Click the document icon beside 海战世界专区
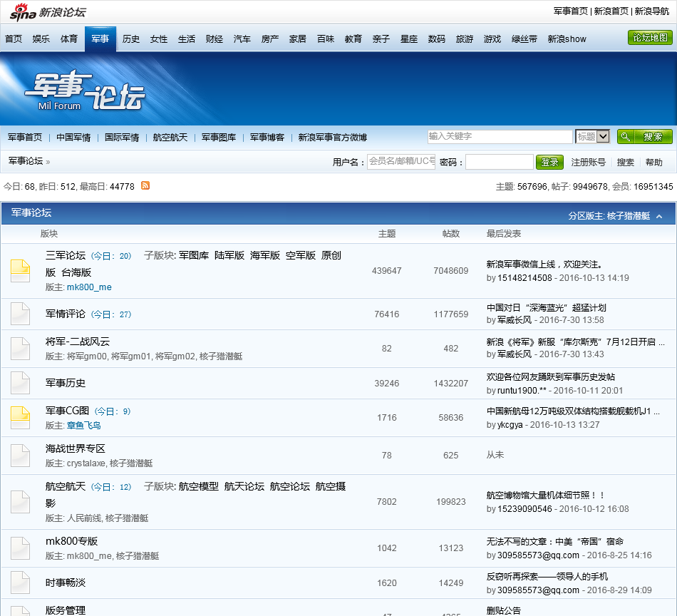Screen dimensions: 677x616 tap(20, 455)
